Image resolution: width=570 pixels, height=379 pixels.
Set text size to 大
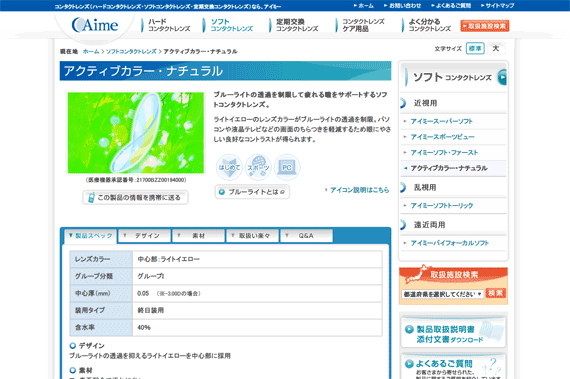[496, 48]
